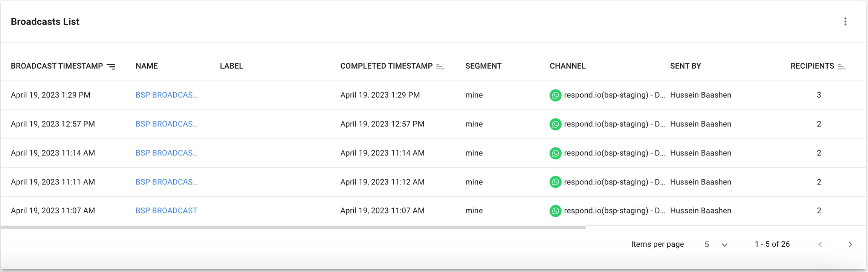Click the Broadcast Timestamp sort icon

[x=111, y=66]
